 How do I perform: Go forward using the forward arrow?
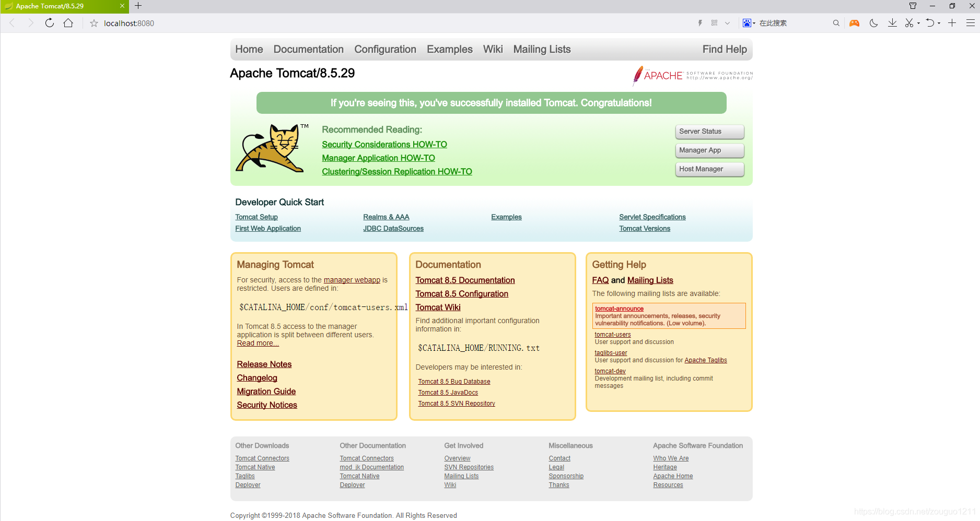tap(31, 23)
